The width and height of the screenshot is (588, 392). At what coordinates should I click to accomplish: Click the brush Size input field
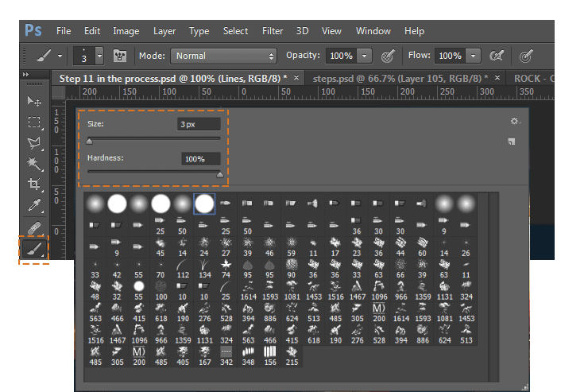199,125
